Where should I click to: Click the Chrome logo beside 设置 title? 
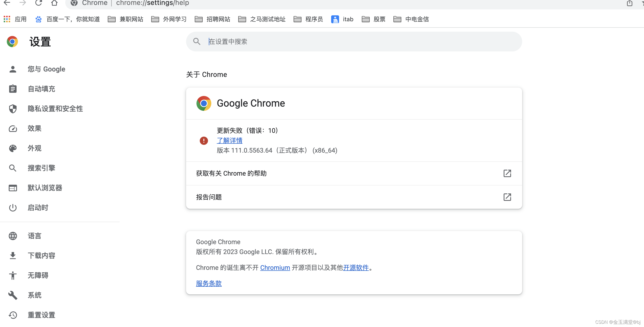tap(12, 42)
